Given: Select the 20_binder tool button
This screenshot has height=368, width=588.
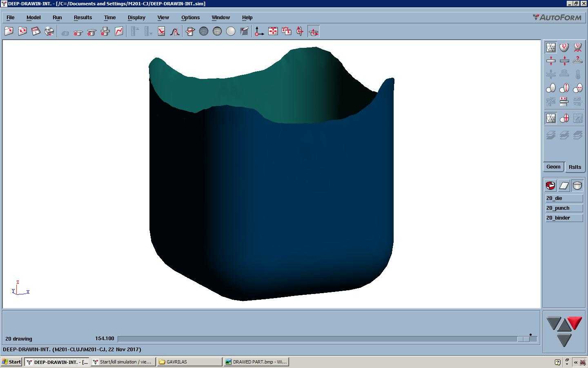Looking at the screenshot, I should tap(564, 218).
